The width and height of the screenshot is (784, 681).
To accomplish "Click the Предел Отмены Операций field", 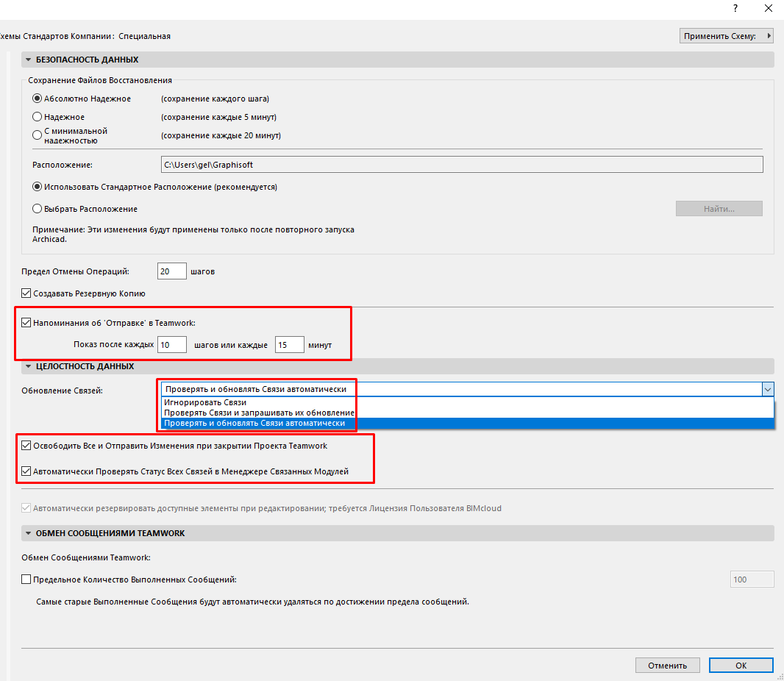I will pyautogui.click(x=172, y=271).
